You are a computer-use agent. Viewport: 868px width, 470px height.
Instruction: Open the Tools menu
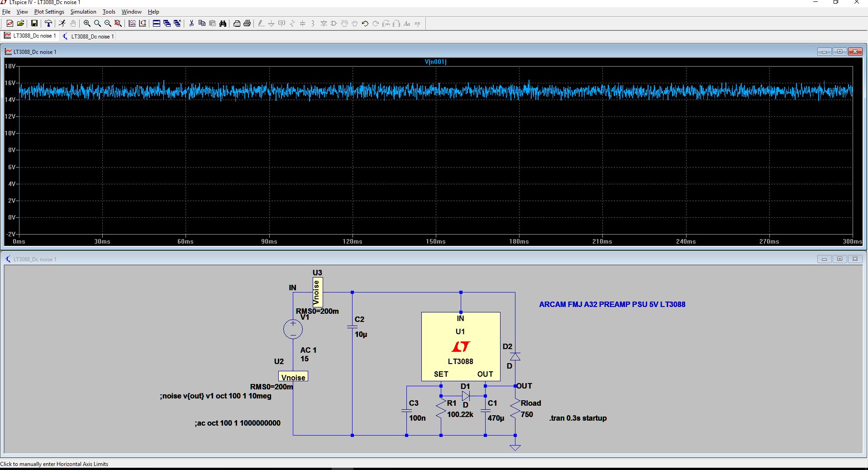[x=109, y=12]
